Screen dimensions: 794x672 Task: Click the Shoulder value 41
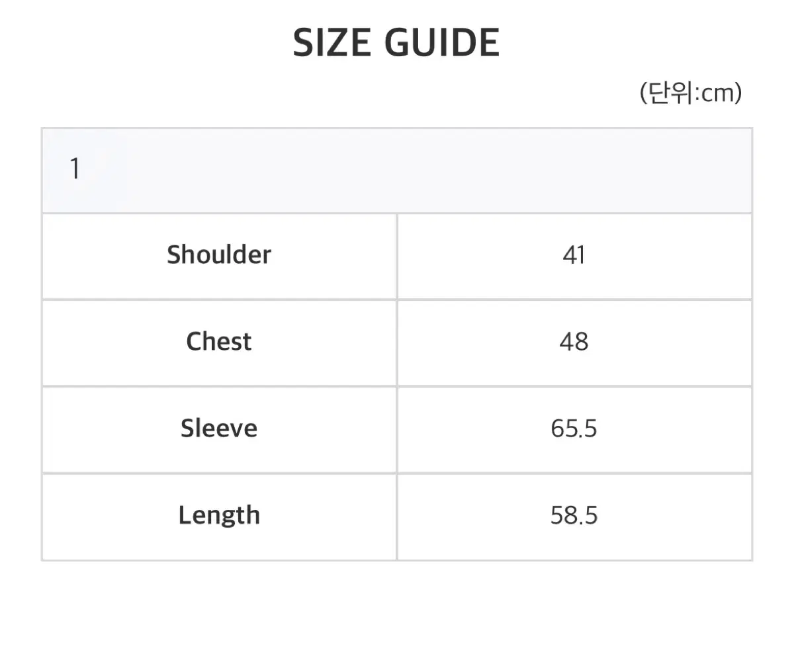pos(574,255)
